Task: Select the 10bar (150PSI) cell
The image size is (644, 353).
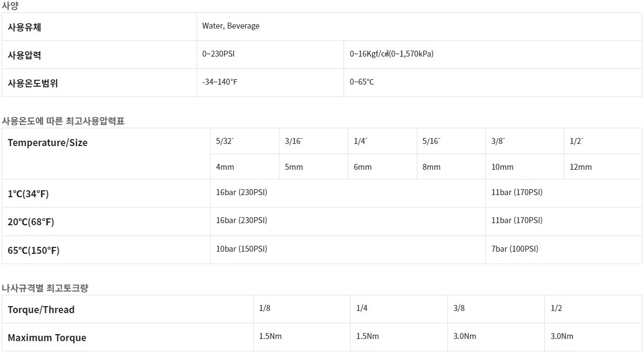Action: tap(241, 249)
